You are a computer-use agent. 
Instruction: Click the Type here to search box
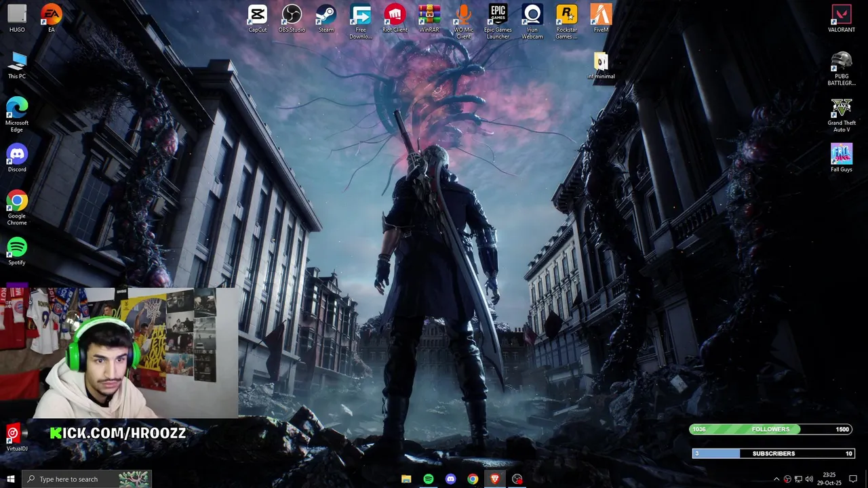(86, 479)
